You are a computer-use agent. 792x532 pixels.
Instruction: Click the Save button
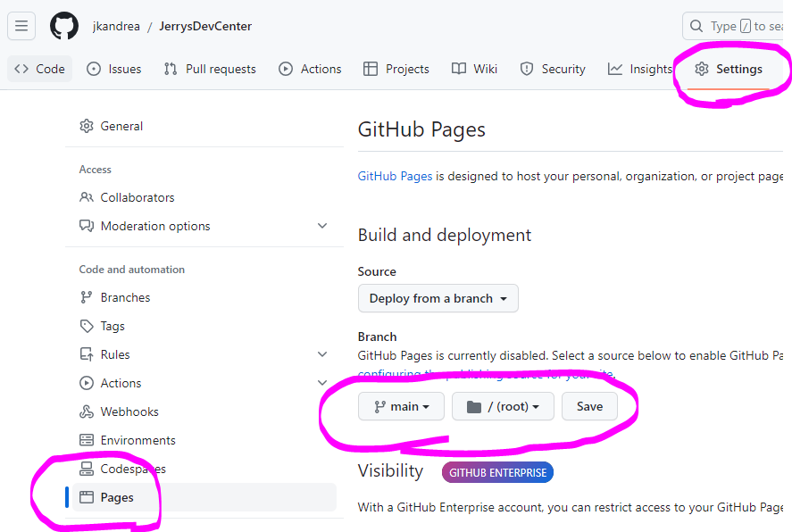[589, 406]
